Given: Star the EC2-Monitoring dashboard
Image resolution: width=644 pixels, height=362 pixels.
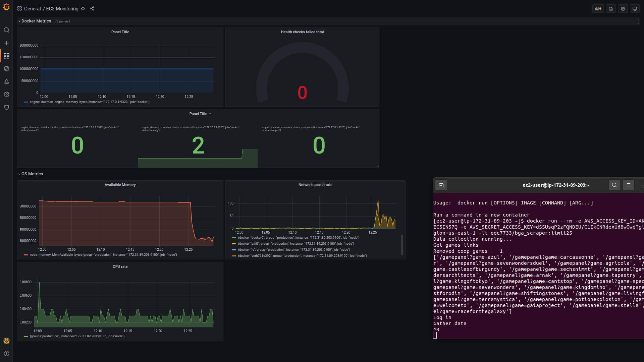Looking at the screenshot, I should (x=83, y=9).
